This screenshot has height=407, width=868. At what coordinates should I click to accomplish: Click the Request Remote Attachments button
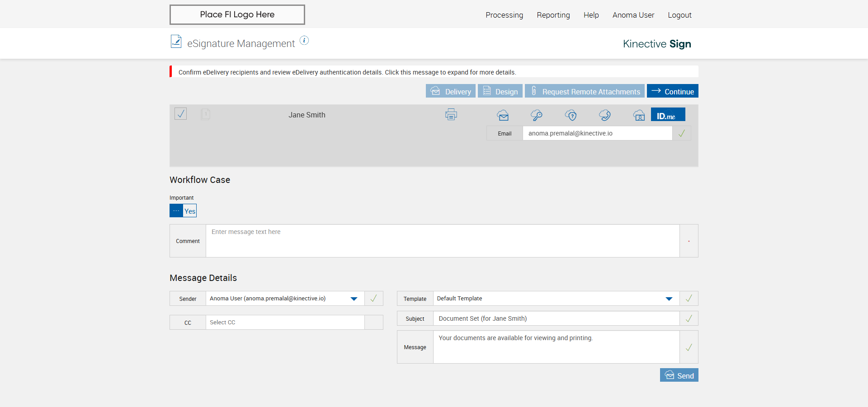point(585,91)
